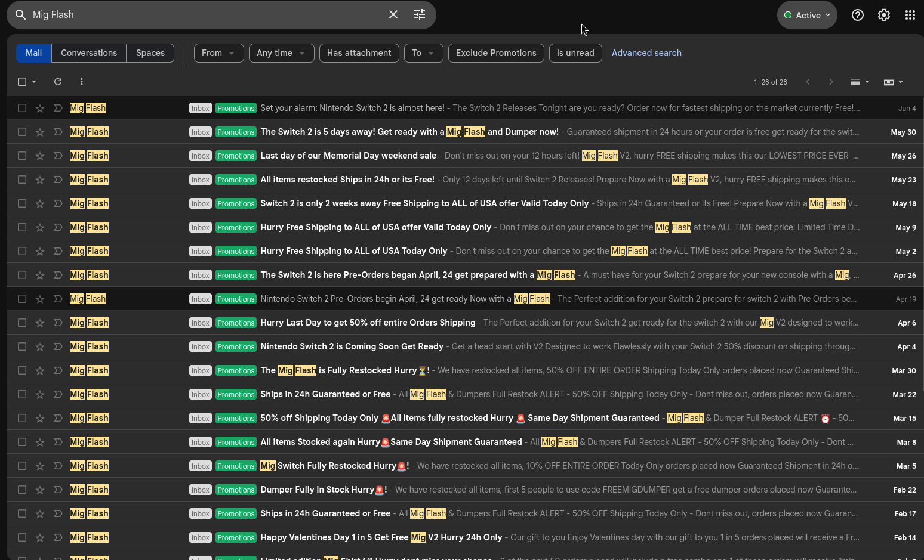Open the To filter dropdown
The image size is (924, 560).
(x=423, y=53)
